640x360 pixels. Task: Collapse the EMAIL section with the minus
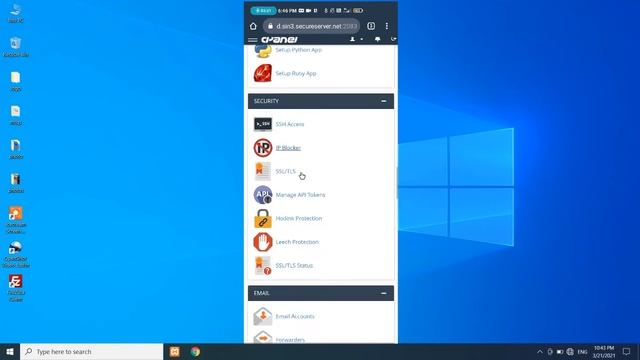click(384, 293)
